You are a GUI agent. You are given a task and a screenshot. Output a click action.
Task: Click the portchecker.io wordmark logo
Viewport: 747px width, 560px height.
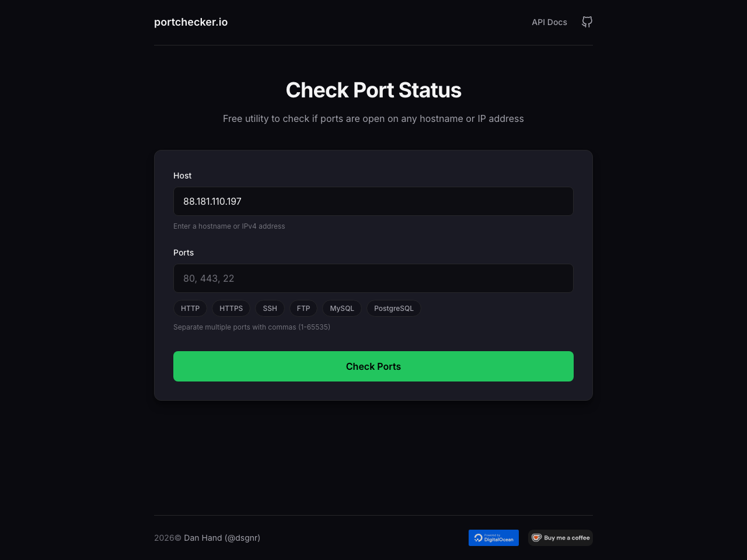191,22
